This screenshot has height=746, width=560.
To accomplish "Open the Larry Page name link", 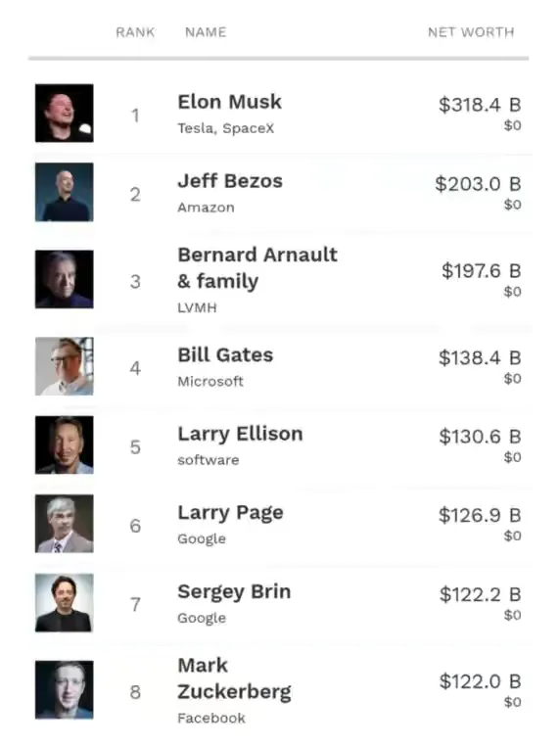I will pos(230,513).
